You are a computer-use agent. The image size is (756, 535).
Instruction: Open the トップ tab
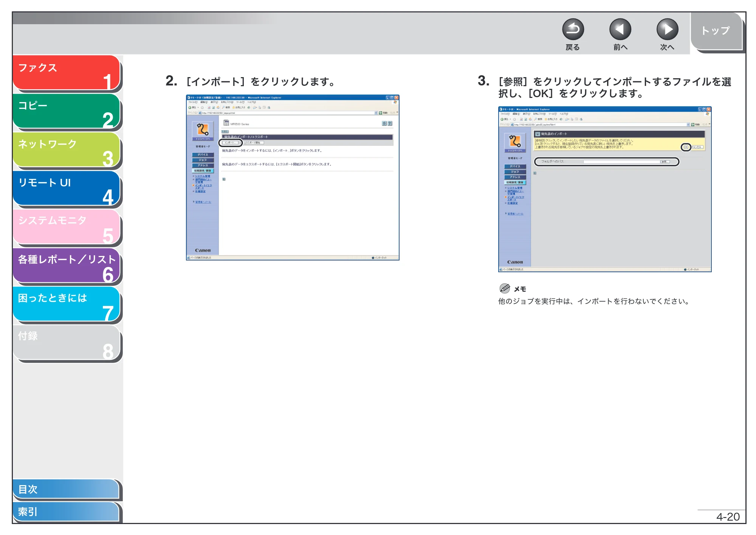[716, 31]
